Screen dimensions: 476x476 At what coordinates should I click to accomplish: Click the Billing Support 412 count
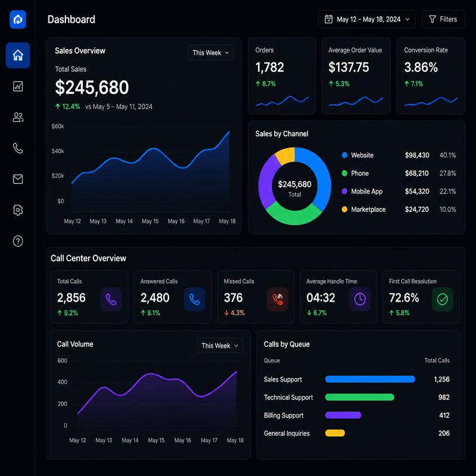tap(444, 415)
